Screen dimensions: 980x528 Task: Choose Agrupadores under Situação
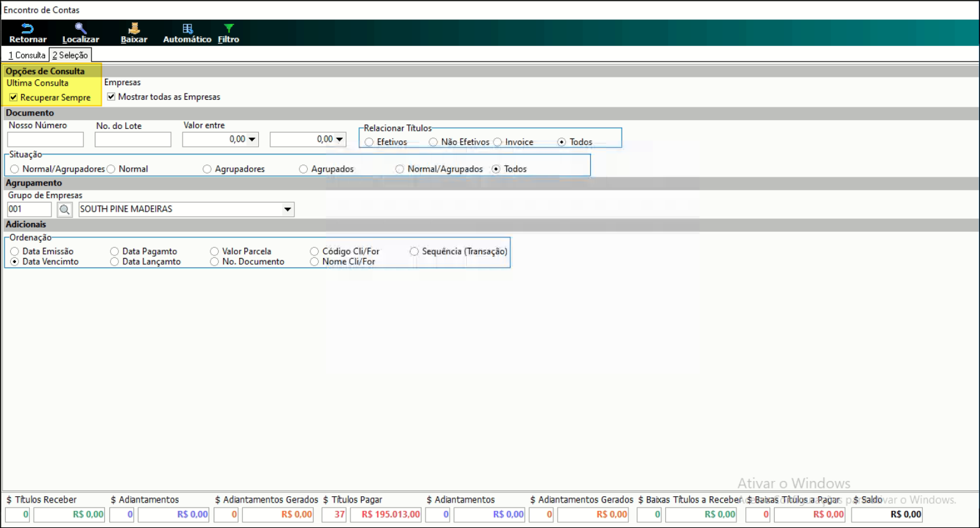[x=207, y=169]
